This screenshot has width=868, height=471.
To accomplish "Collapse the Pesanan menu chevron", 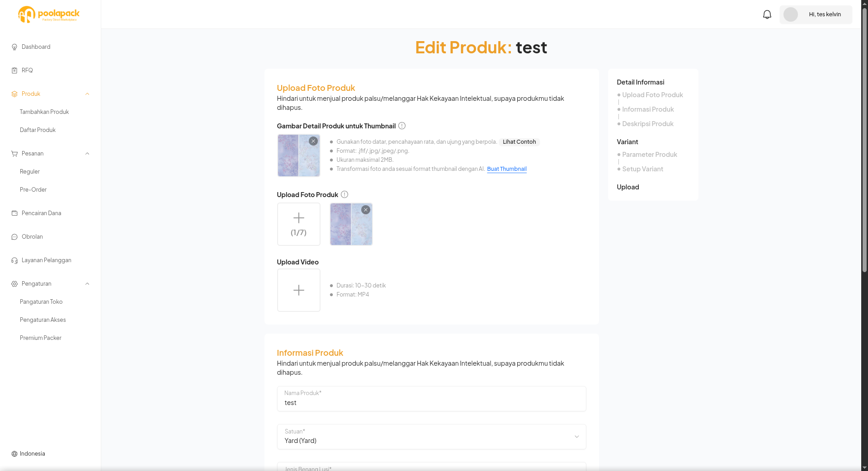I will point(87,154).
